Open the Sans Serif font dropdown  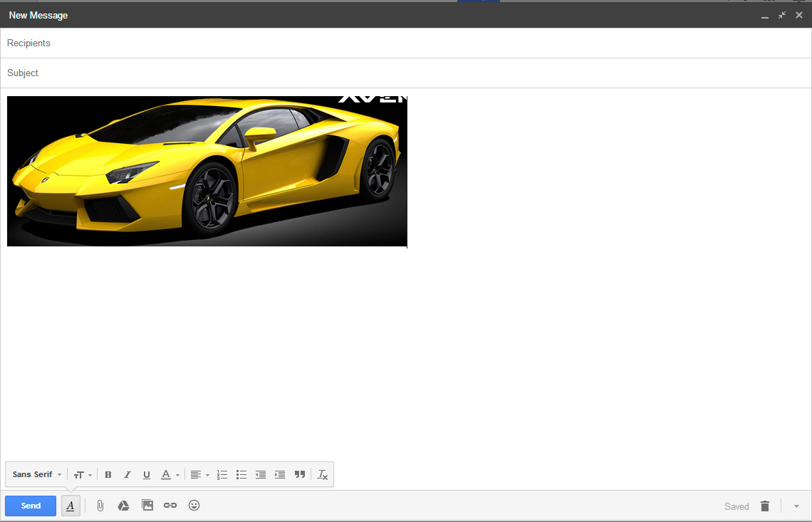pyautogui.click(x=37, y=474)
